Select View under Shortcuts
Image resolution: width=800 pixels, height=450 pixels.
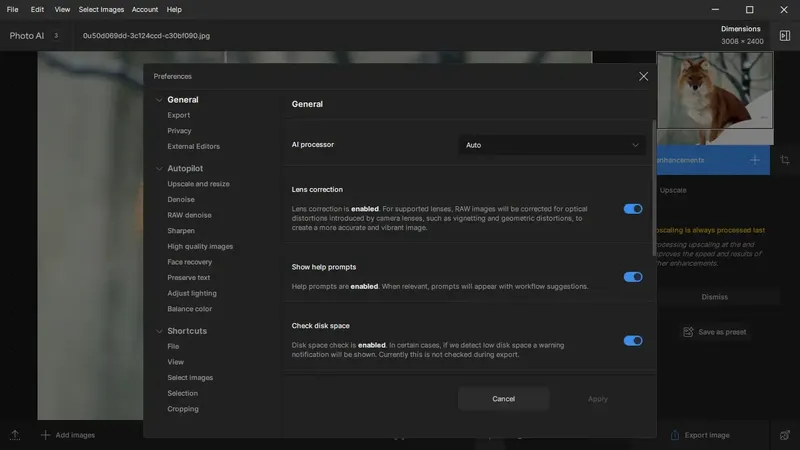[x=176, y=362]
